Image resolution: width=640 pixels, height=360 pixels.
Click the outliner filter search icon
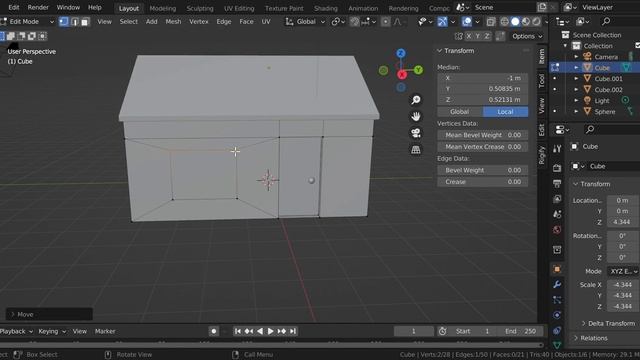(x=606, y=21)
